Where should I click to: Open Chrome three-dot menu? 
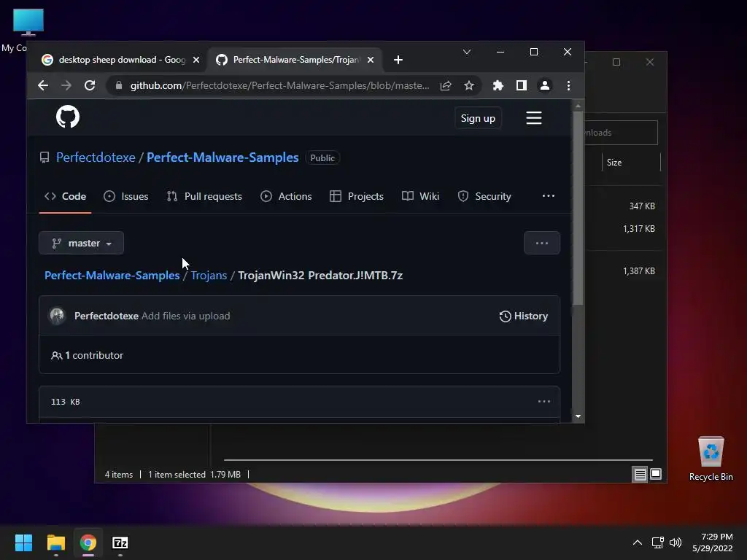pos(568,86)
